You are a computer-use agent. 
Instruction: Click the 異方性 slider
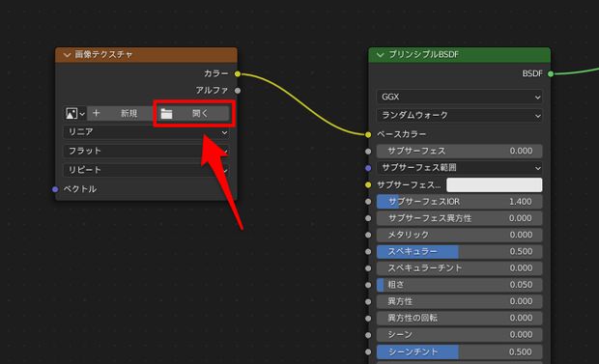(x=459, y=301)
